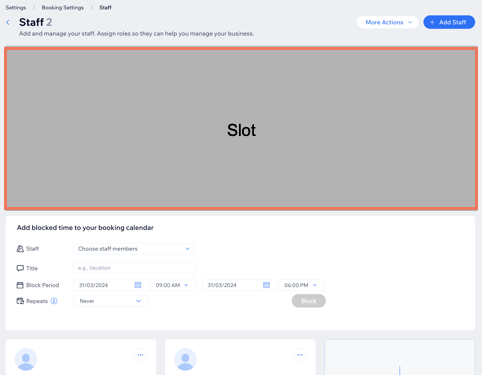Select the Staff breadcrumb item

105,7
